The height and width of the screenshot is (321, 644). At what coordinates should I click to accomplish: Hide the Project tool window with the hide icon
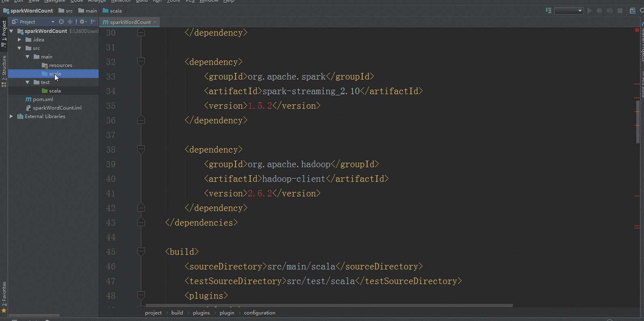click(93, 22)
